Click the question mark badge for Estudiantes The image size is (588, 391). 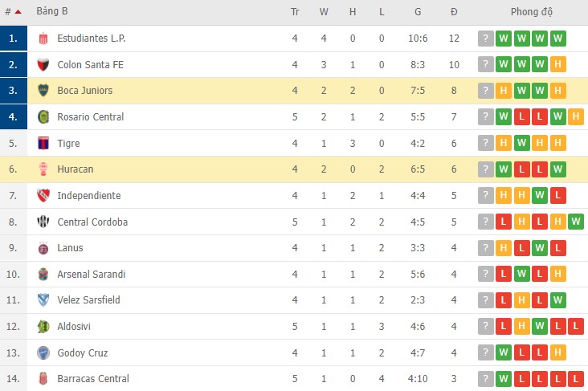click(485, 39)
